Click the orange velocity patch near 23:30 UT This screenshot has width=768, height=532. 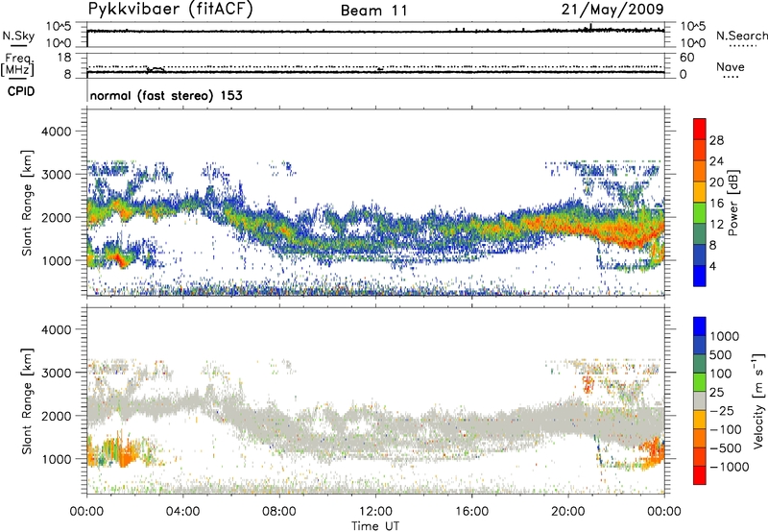tap(653, 450)
